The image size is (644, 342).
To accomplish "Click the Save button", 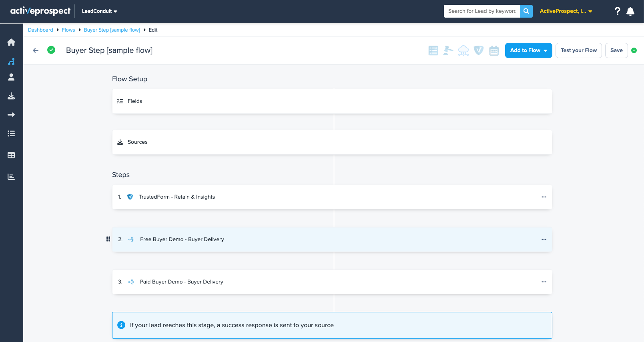I will (x=616, y=50).
